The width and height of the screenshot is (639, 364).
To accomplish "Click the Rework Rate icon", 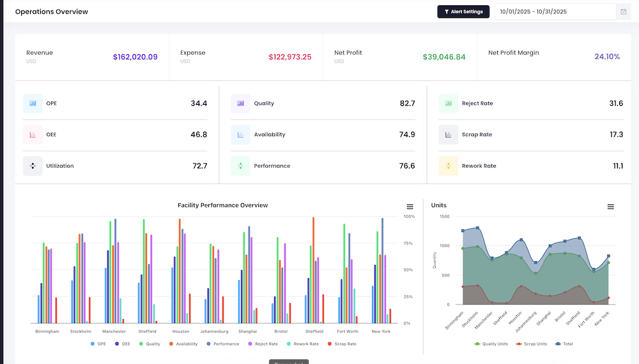I will 448,166.
